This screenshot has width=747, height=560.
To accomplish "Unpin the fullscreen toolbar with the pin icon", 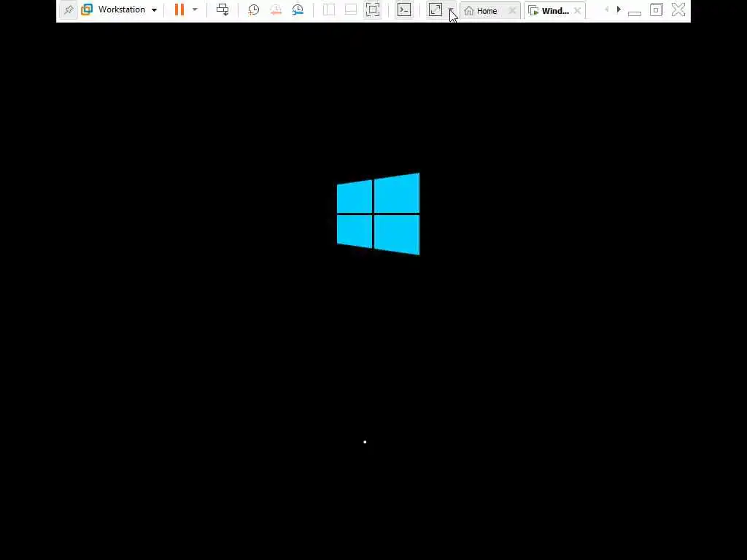I will [69, 9].
